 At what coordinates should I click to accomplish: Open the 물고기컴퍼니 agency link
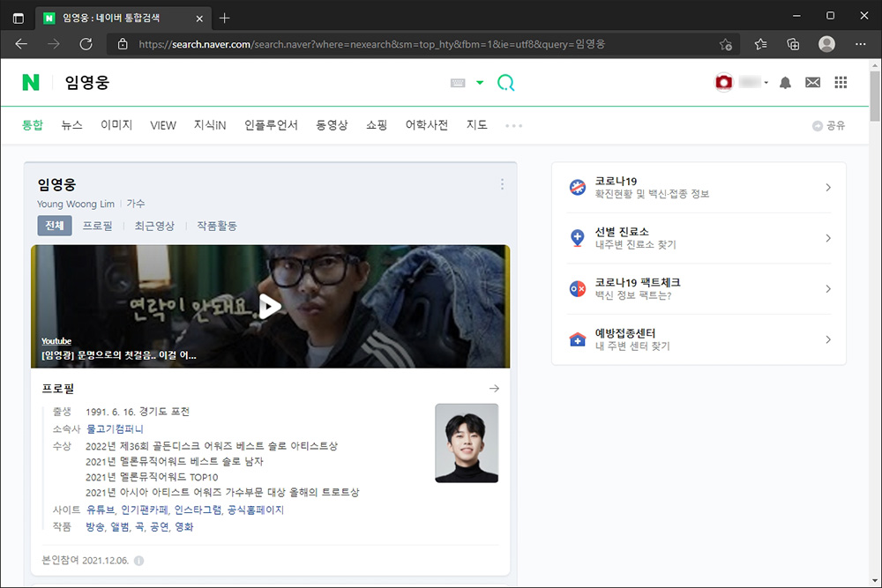[x=115, y=429]
